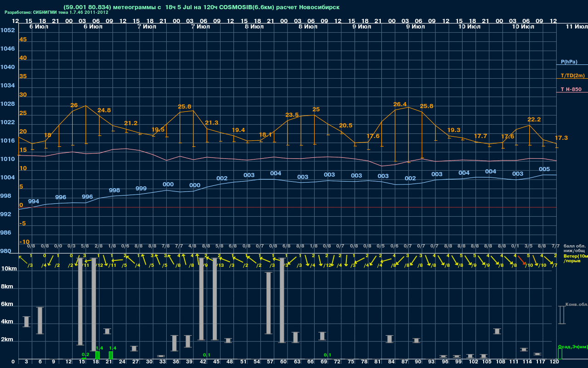Image resolution: width=588 pixels, height=368 pixels.
Task: Click the 17.7 temperature value
Action: point(481,136)
